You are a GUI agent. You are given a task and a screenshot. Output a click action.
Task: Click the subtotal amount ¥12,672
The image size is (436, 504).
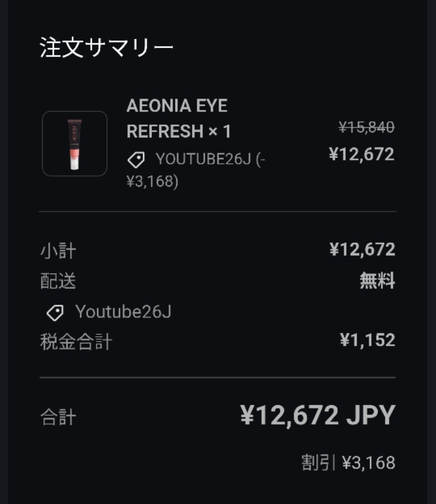coord(362,250)
